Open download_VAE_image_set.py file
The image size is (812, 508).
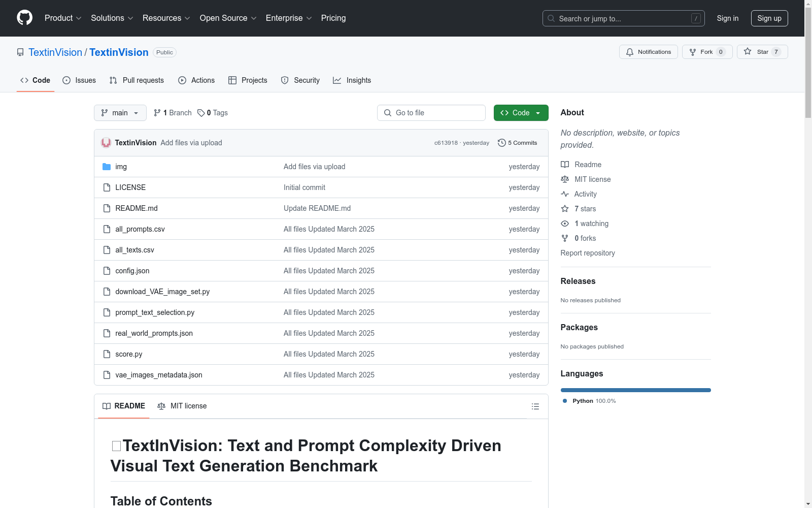(x=162, y=292)
